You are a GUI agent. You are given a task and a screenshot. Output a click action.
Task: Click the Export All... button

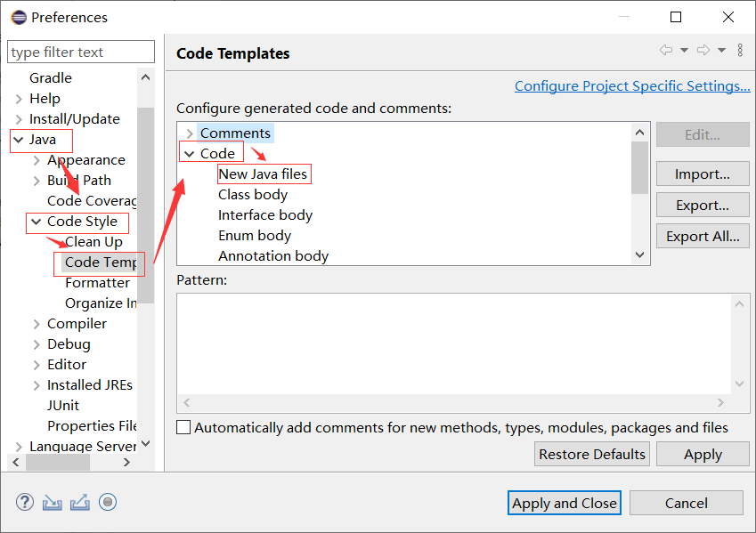point(703,237)
